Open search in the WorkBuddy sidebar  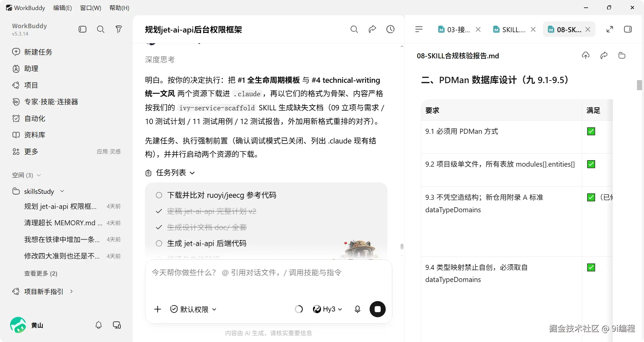(x=101, y=29)
